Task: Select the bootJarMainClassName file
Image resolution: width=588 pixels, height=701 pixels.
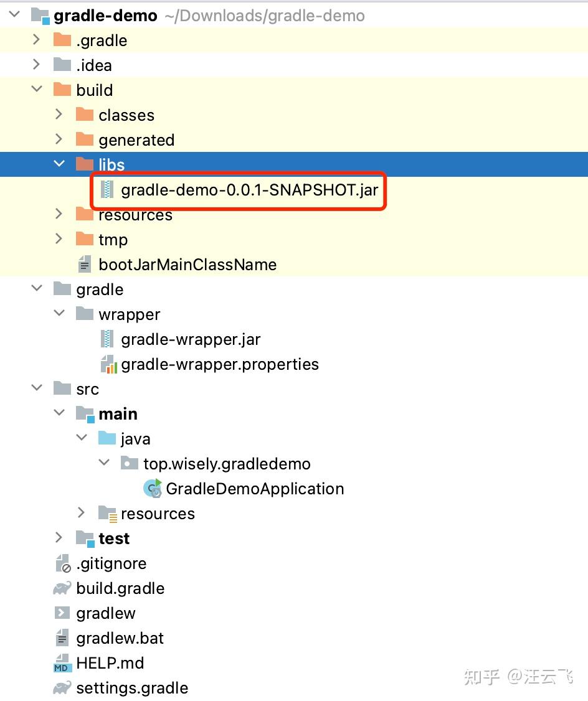Action: pyautogui.click(x=187, y=264)
